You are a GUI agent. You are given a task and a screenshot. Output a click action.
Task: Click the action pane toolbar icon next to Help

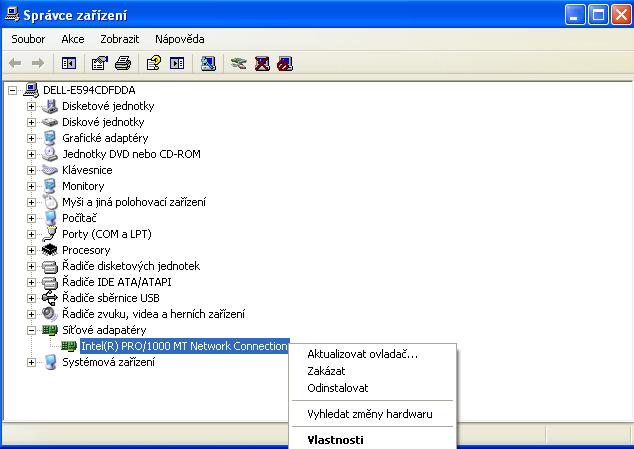(177, 63)
